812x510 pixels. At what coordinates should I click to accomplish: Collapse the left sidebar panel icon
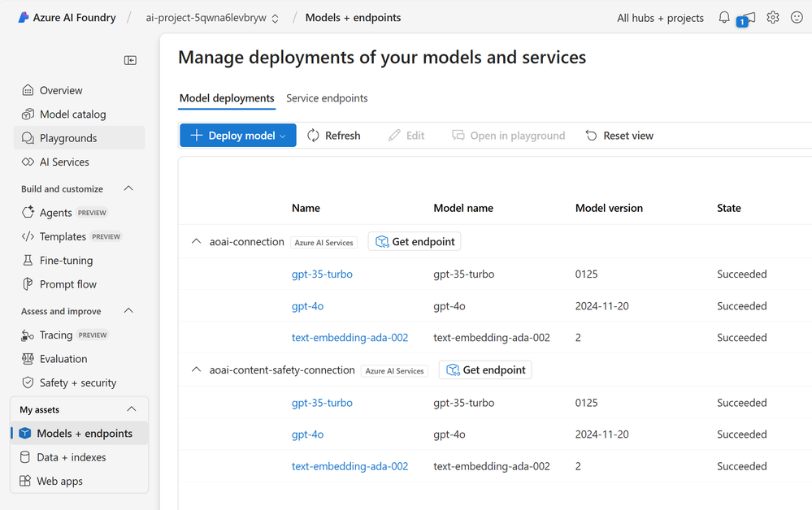tap(131, 61)
